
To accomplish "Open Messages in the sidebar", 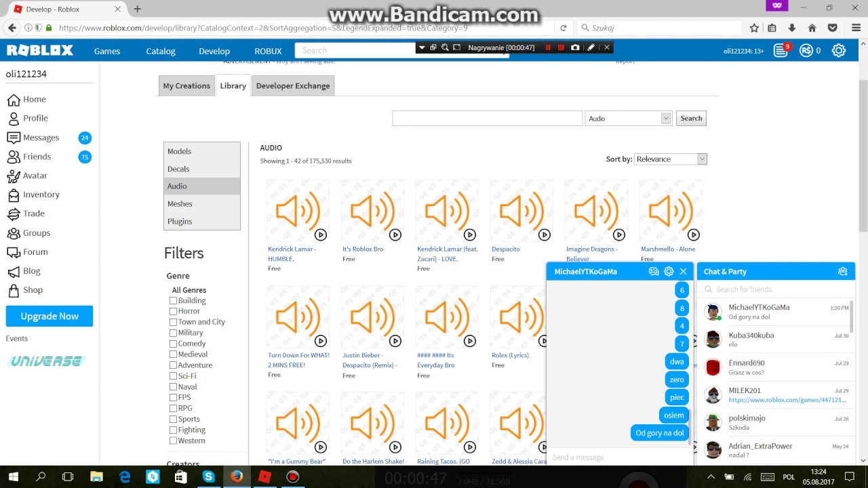I will (33, 138).
